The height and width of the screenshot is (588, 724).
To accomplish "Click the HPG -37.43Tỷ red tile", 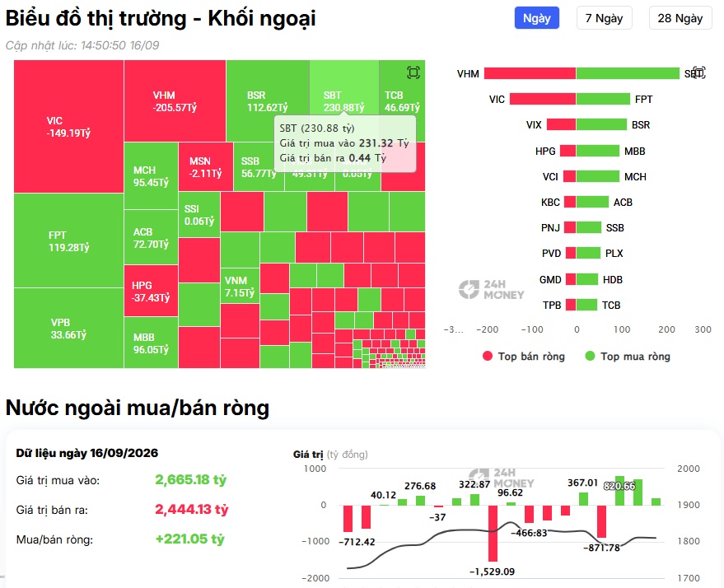I will pos(151,291).
